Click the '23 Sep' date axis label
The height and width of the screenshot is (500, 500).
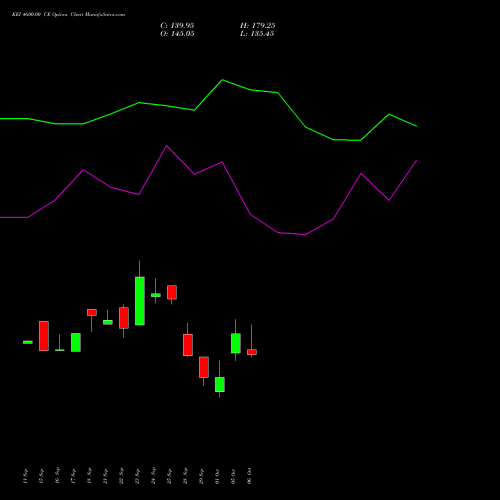[138, 476]
